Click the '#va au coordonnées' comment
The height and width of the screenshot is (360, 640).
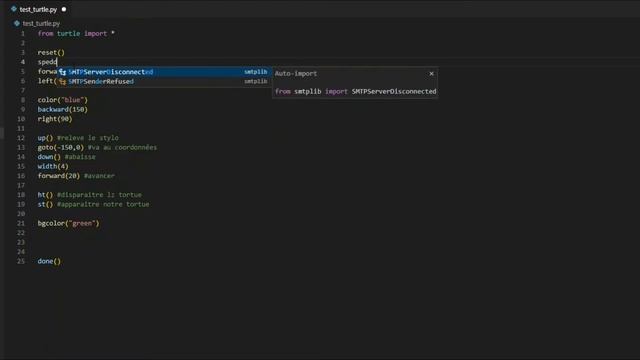(x=122, y=147)
